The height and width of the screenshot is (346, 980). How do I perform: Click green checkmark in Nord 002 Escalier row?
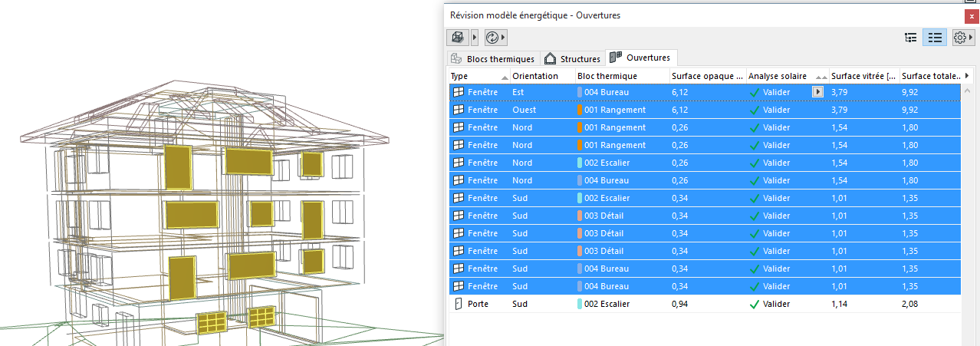(x=755, y=163)
